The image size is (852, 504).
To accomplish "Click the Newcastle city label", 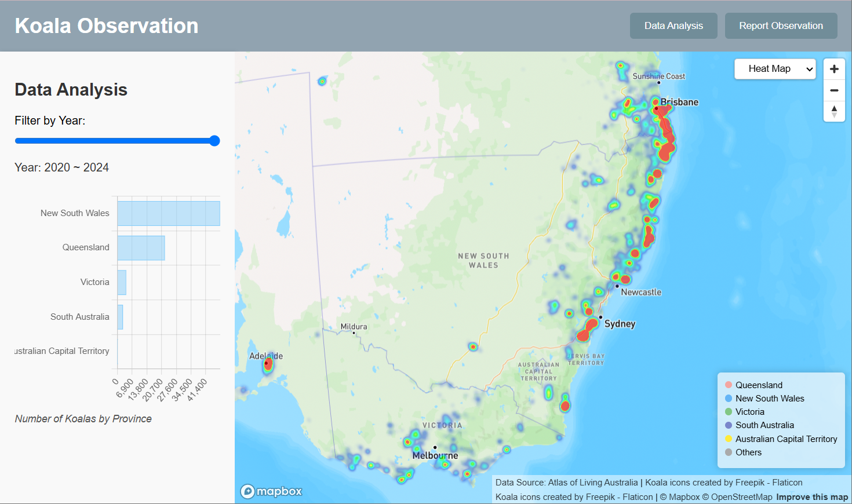I will pos(641,292).
